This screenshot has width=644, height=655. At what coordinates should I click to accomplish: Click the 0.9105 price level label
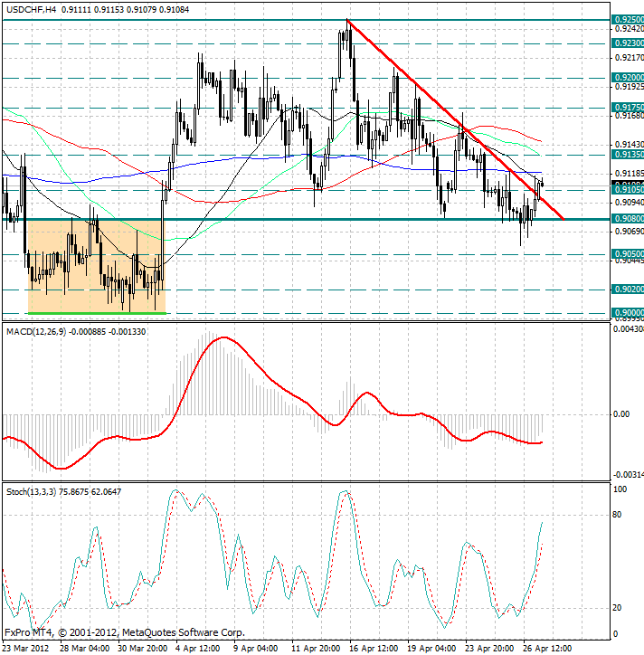coord(628,190)
